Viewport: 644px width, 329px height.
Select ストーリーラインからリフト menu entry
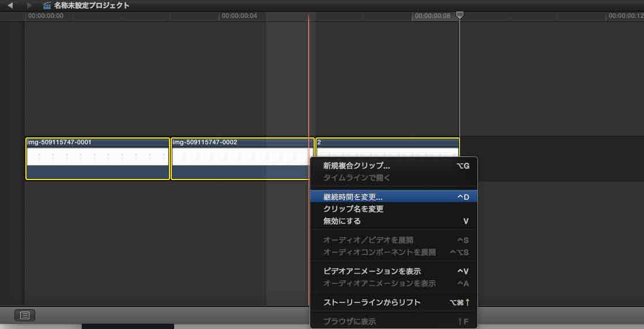(372, 302)
